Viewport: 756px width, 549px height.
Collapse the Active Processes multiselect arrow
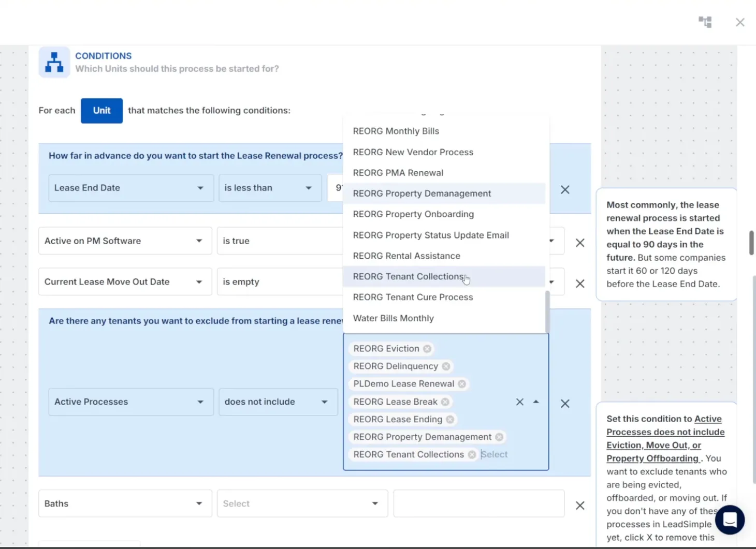click(536, 402)
